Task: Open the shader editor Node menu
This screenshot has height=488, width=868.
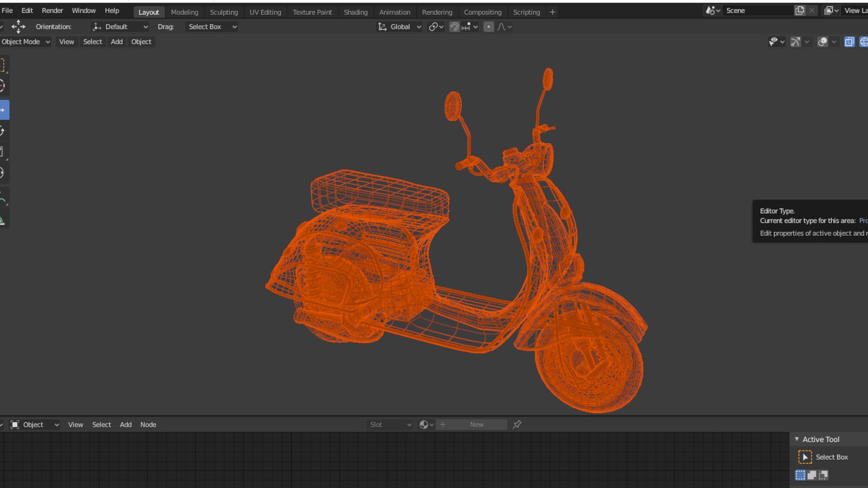Action: click(148, 425)
